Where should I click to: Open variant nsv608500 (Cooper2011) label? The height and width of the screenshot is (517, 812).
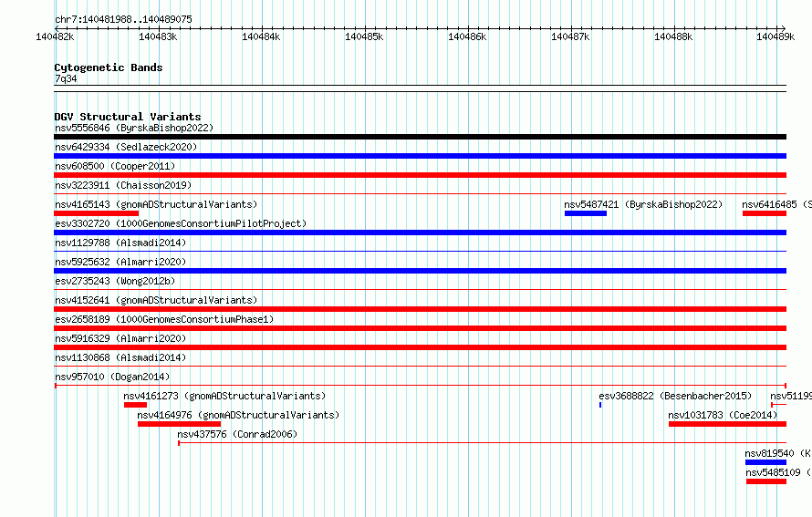pyautogui.click(x=115, y=166)
